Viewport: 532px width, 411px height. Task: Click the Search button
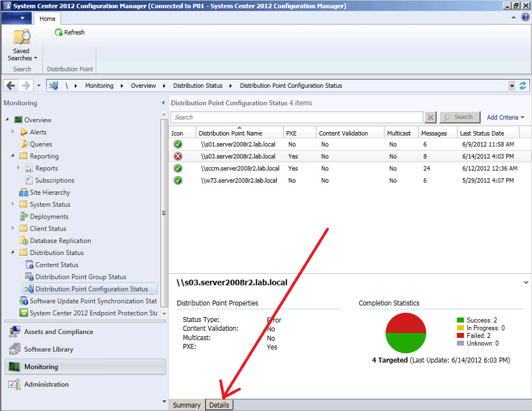pyautogui.click(x=459, y=117)
